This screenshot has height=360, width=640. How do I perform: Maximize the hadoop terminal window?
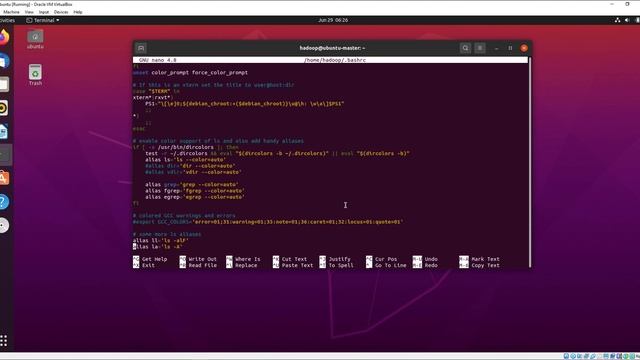tap(510, 48)
